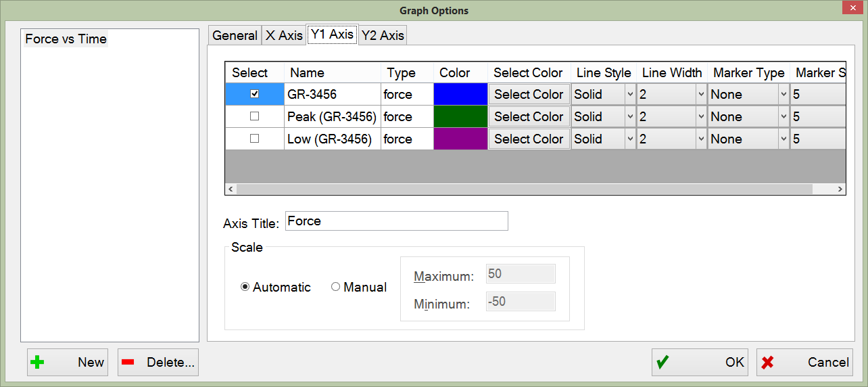Screen dimensions: 868x387
Task: Click the green swatch for Peak (GR-3456)
Action: click(460, 116)
